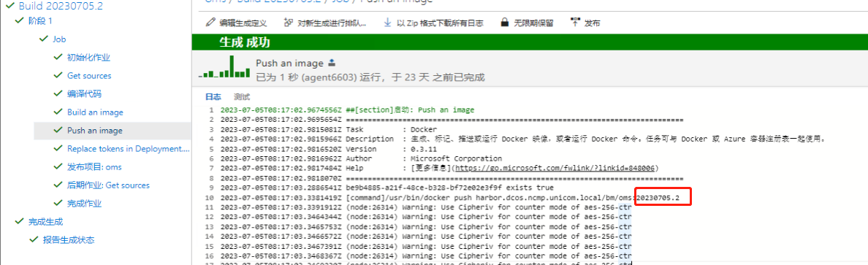The image size is (868, 265).
Task: Click the 发布 toolbar text
Action: click(593, 23)
